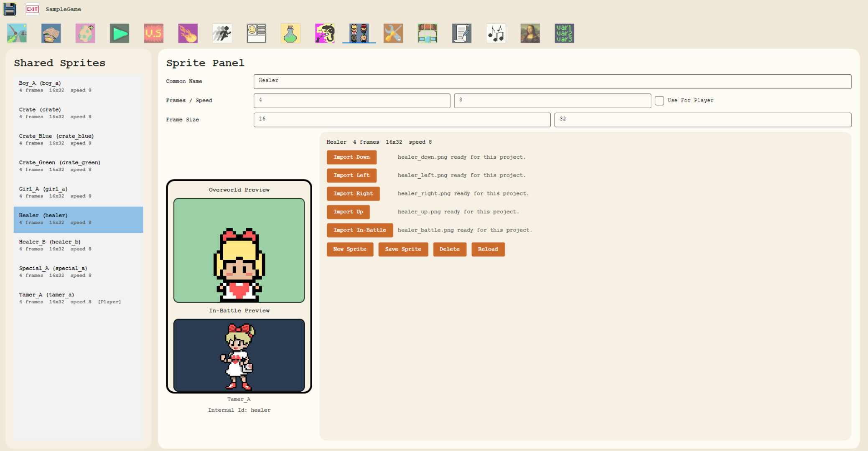
Task: Open the fireball moves icon
Action: [x=188, y=33]
